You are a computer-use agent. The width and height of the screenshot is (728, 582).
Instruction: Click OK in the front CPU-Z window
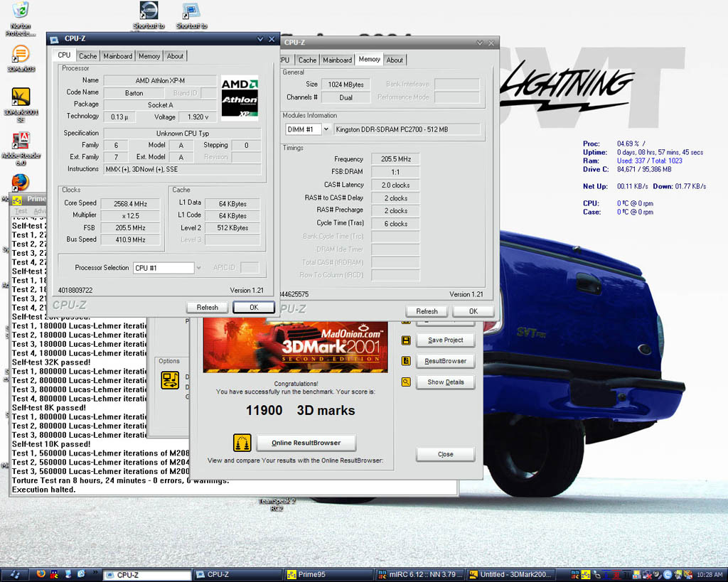click(254, 307)
